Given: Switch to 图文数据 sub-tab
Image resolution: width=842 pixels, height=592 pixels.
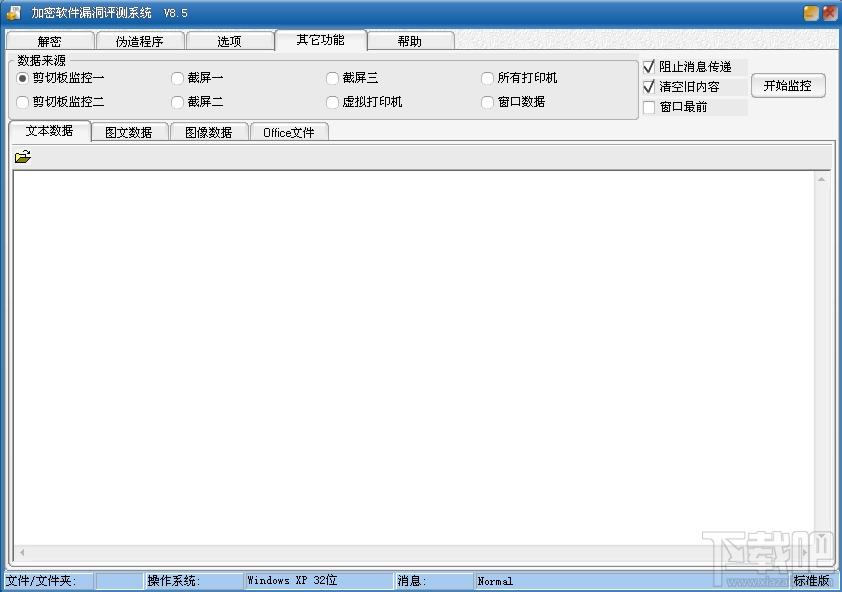Looking at the screenshot, I should 129,132.
